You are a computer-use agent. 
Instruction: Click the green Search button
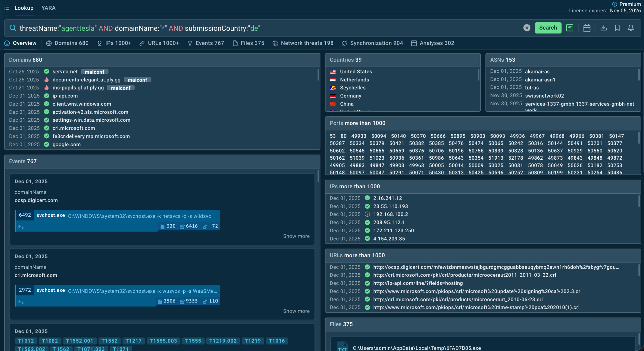548,28
